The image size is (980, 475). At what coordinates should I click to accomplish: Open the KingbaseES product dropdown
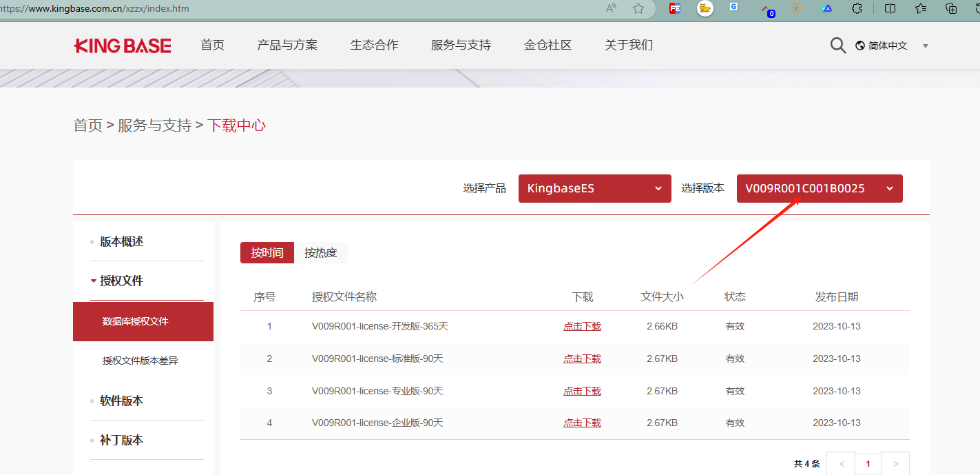click(x=594, y=188)
